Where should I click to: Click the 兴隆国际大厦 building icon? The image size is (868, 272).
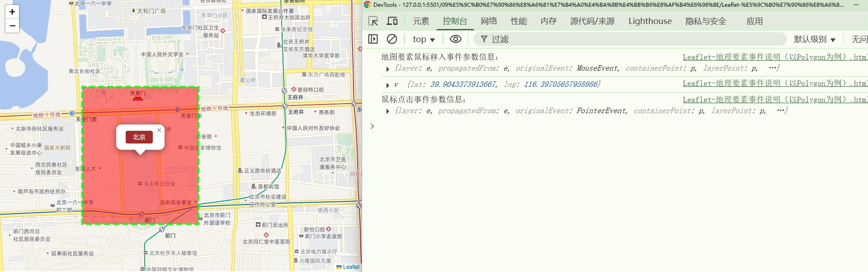[x=296, y=261]
